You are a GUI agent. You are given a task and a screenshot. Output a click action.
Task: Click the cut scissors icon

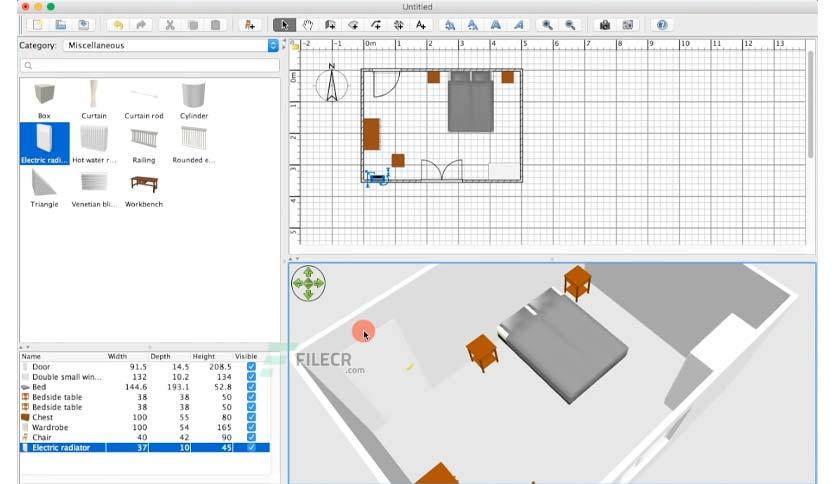click(x=170, y=25)
